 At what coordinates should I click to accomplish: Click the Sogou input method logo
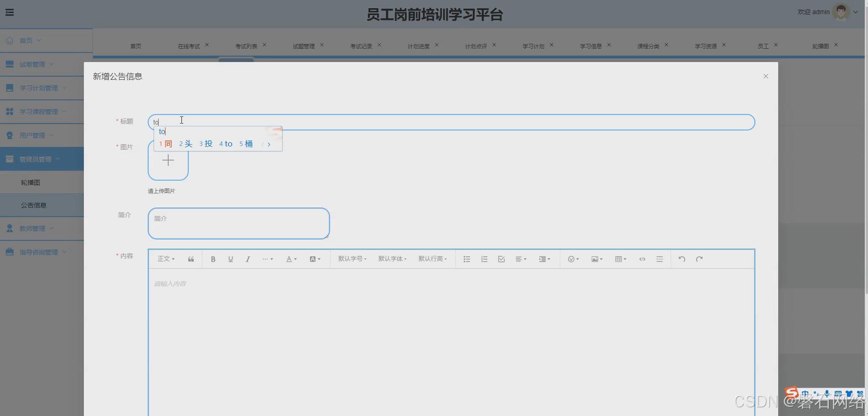click(792, 392)
